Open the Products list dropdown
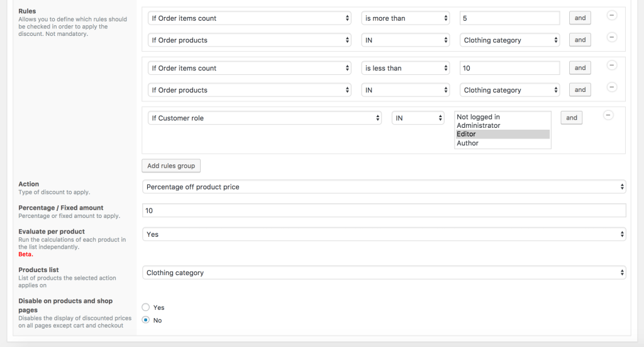Viewport: 644px width, 347px height. coord(384,273)
